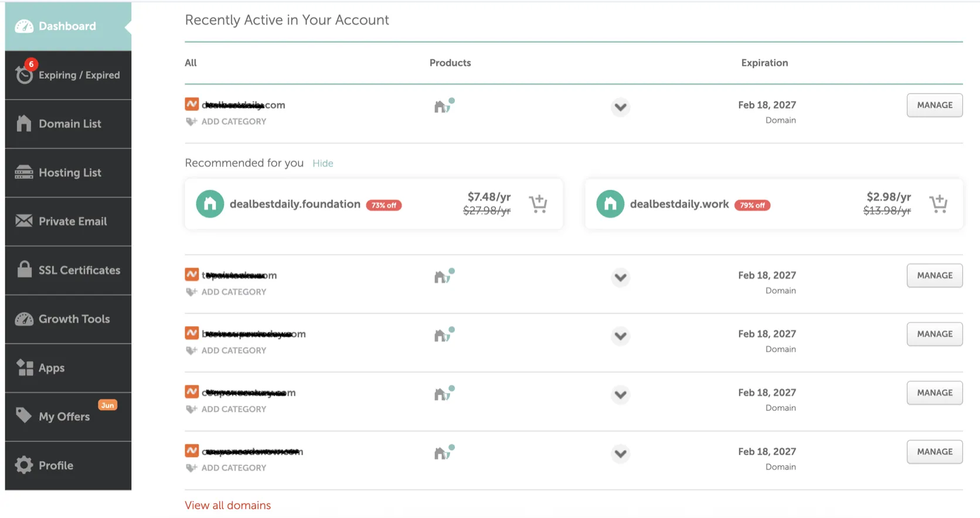Click MANAGE for row above the last row
980x518 pixels.
(935, 392)
